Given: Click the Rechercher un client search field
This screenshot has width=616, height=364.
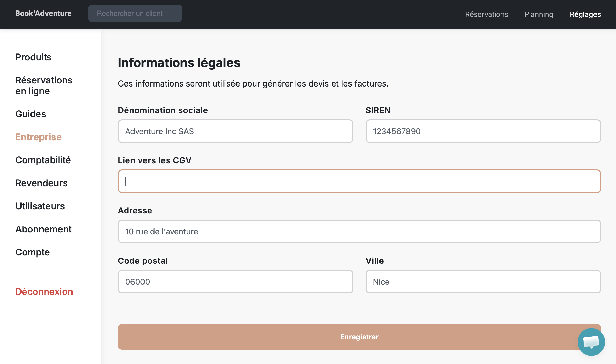Looking at the screenshot, I should point(135,13).
